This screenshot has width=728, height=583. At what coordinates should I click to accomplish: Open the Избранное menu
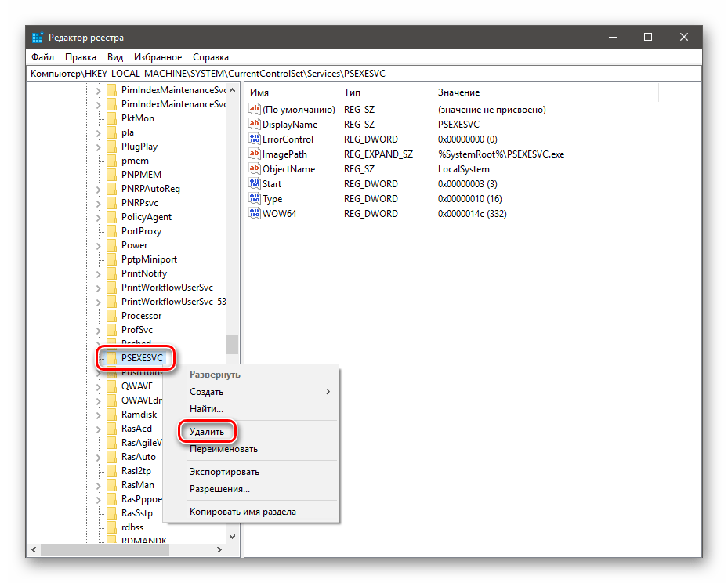[158, 57]
